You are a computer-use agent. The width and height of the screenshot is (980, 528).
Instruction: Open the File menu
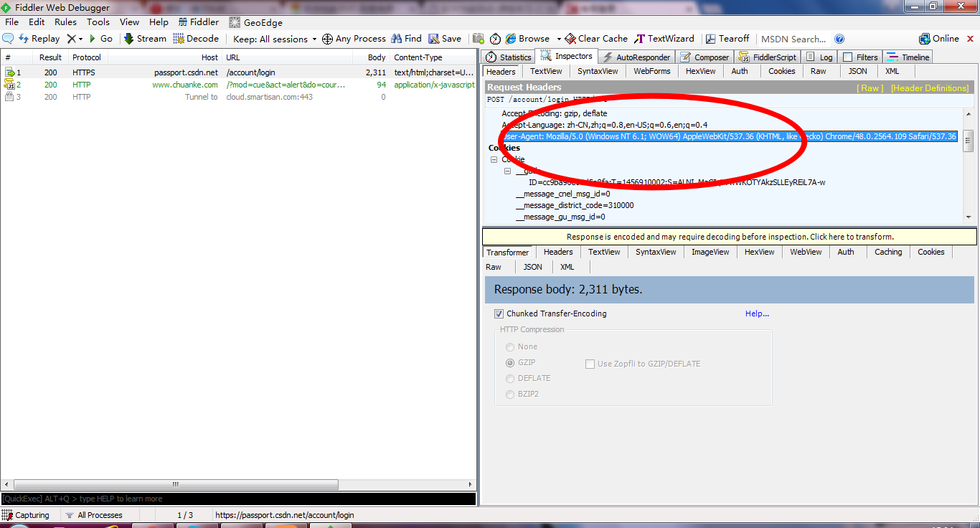tap(11, 22)
